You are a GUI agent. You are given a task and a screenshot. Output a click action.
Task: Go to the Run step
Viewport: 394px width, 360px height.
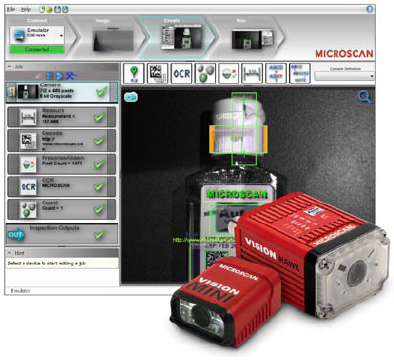pyautogui.click(x=252, y=37)
